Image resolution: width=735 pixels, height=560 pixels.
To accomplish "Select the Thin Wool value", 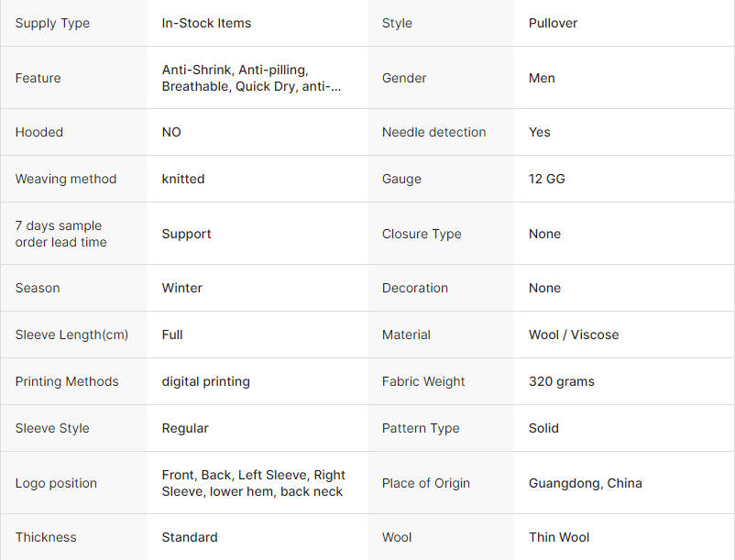I will point(559,537).
